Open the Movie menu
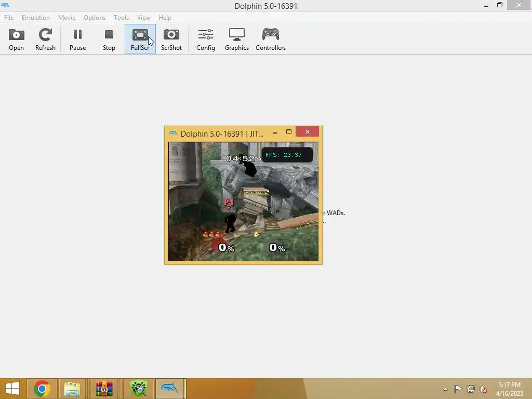Screen dimensions: 532x399 [67, 18]
